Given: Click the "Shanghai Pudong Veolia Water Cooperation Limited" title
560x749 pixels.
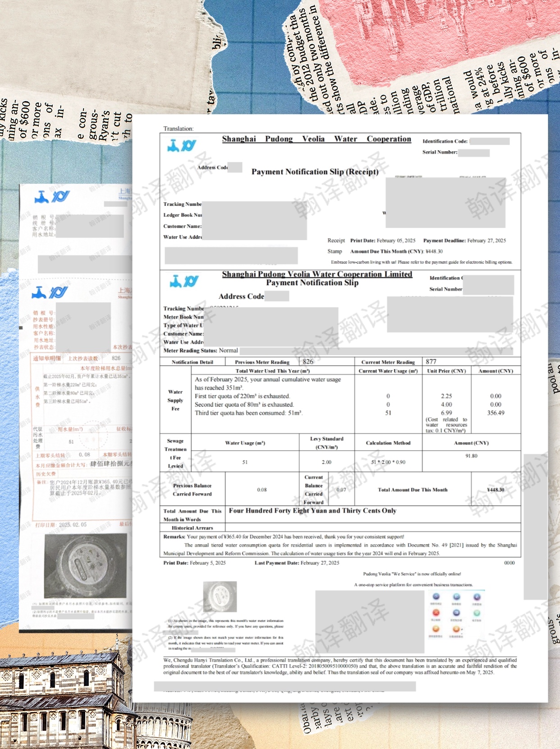Looking at the screenshot, I should (317, 274).
